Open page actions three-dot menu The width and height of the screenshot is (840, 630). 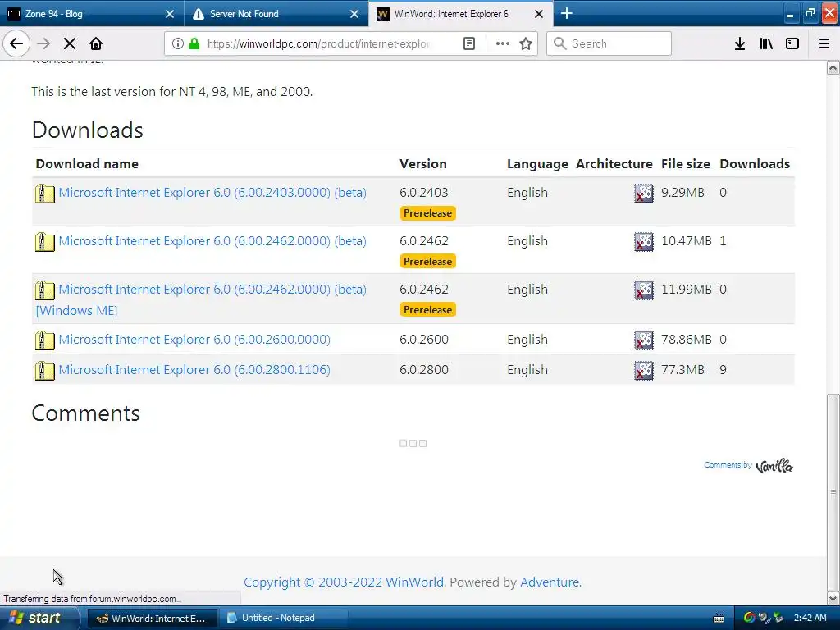click(x=503, y=43)
